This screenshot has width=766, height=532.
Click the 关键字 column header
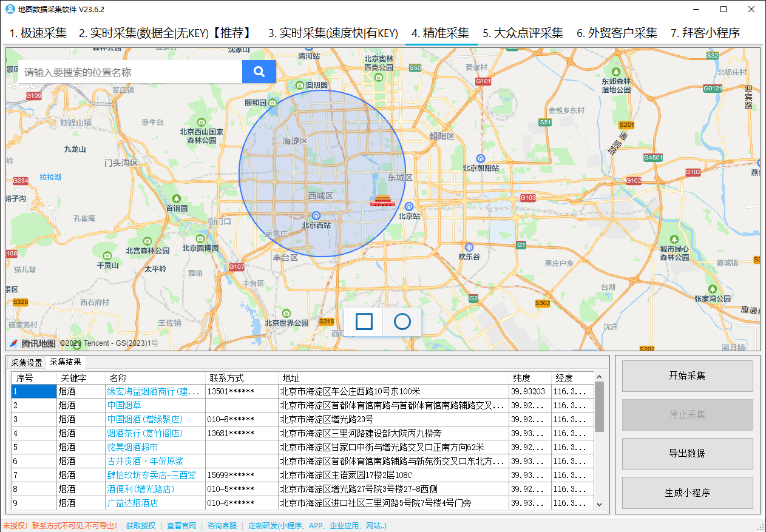80,378
